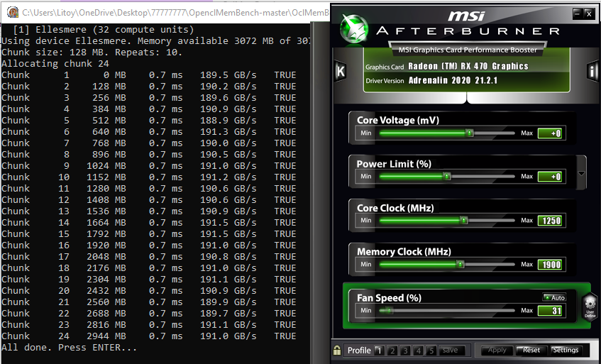Click the profile lock padlock icon
Image resolution: width=601 pixels, height=364 pixels.
coord(337,351)
